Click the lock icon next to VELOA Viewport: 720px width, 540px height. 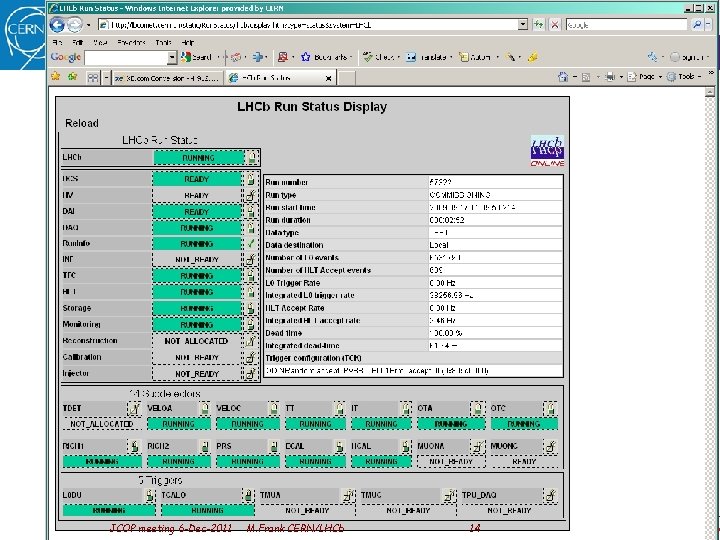203,408
